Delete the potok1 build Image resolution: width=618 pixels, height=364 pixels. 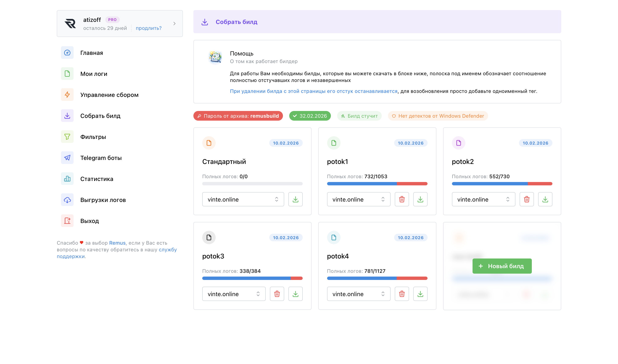click(402, 199)
